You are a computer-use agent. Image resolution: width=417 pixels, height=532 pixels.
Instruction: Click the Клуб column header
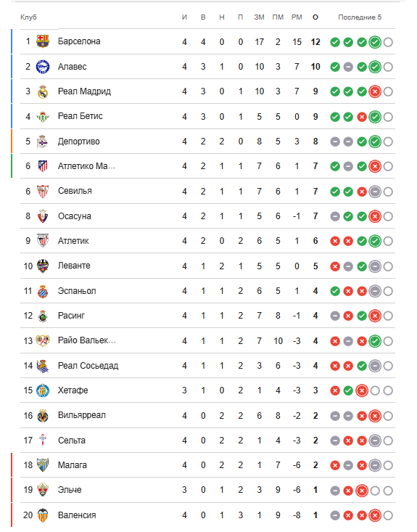[x=28, y=17]
